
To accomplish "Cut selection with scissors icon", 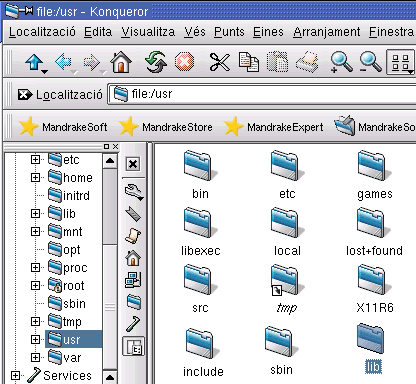I will pyautogui.click(x=219, y=62).
